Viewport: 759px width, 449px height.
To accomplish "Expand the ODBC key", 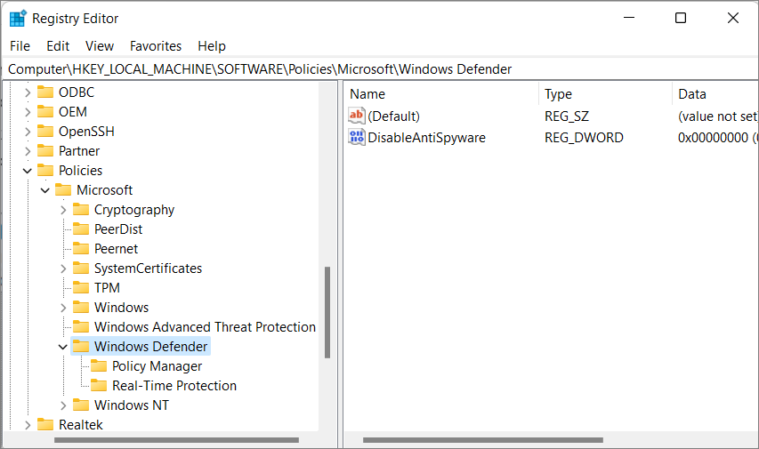I will point(28,92).
